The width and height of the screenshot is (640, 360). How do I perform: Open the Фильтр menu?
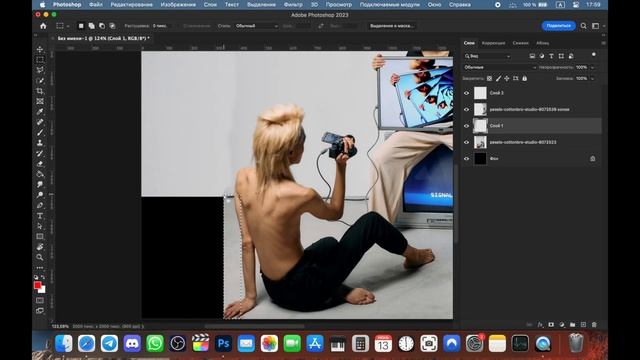[x=293, y=4]
